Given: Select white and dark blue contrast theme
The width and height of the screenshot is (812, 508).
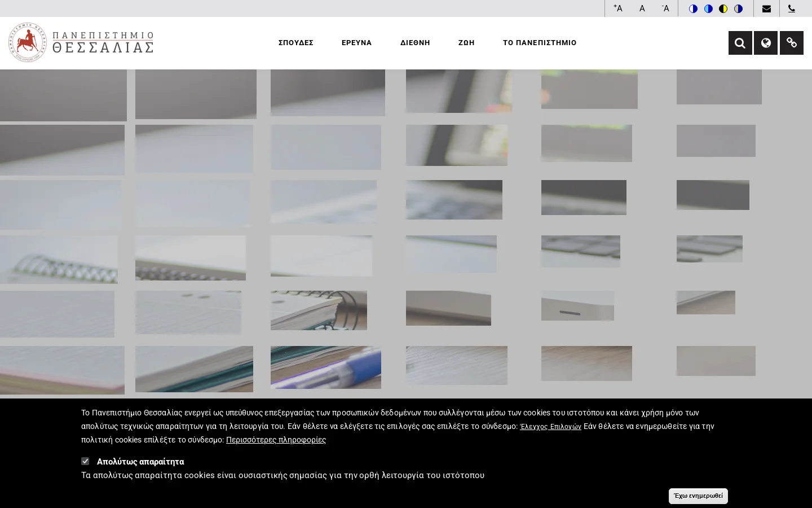Looking at the screenshot, I should [693, 8].
